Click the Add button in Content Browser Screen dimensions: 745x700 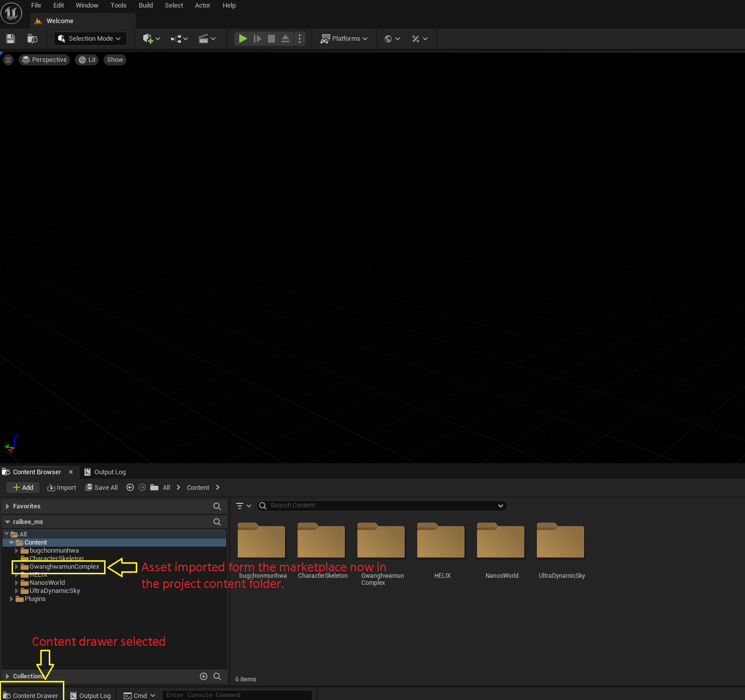[x=23, y=487]
